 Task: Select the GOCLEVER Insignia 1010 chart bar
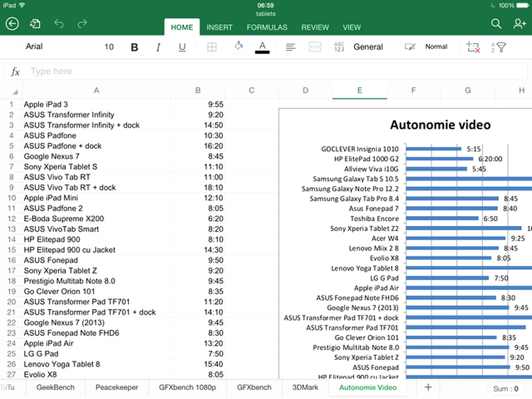[x=433, y=149]
